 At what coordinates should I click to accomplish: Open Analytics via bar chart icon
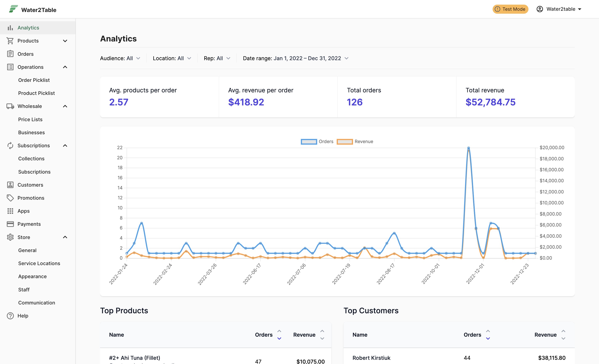click(x=10, y=28)
